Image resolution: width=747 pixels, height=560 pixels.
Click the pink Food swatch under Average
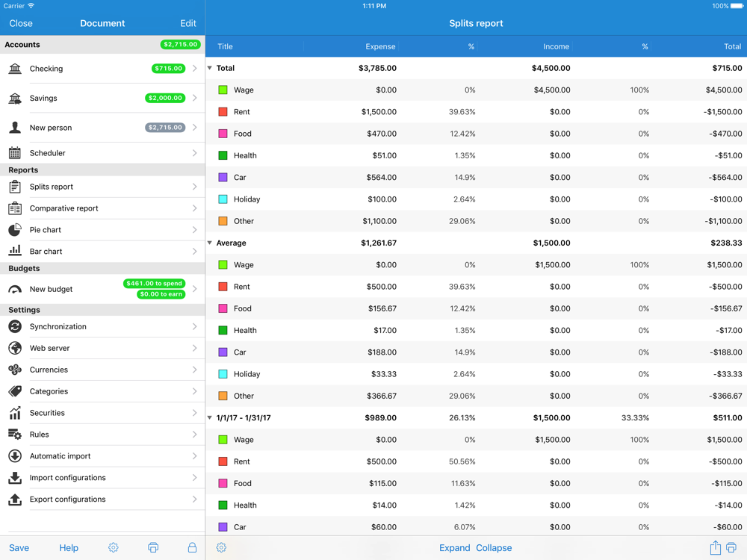tap(223, 308)
